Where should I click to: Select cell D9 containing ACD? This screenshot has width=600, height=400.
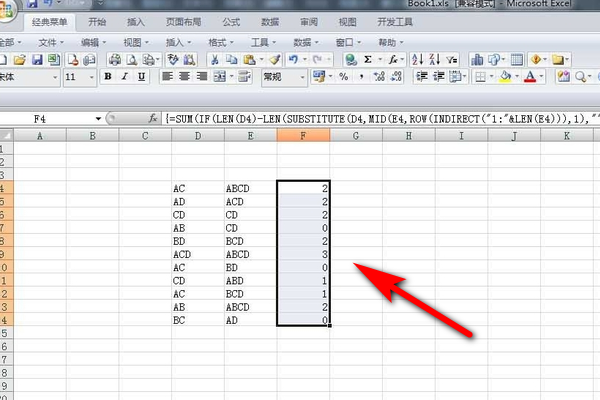(x=198, y=255)
